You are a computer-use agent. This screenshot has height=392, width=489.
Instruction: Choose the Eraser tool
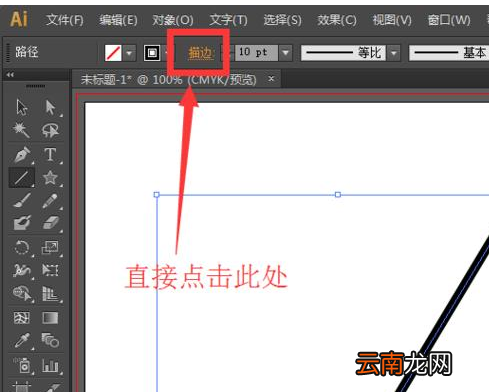coord(50,223)
